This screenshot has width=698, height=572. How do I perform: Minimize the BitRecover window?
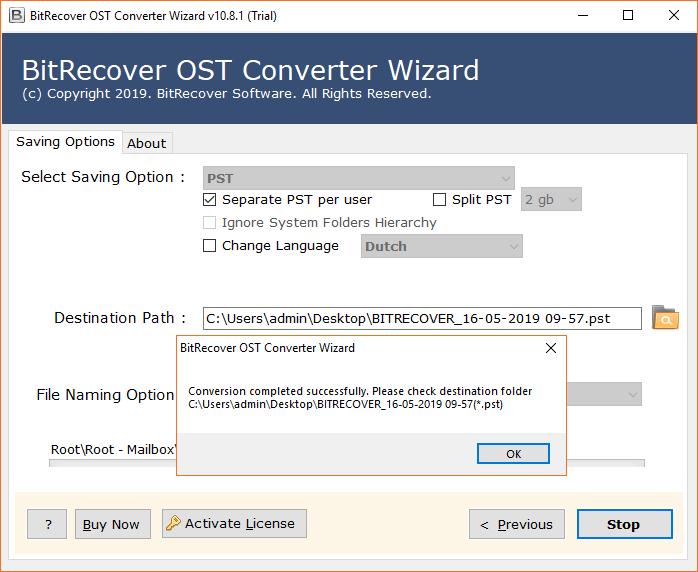point(583,16)
